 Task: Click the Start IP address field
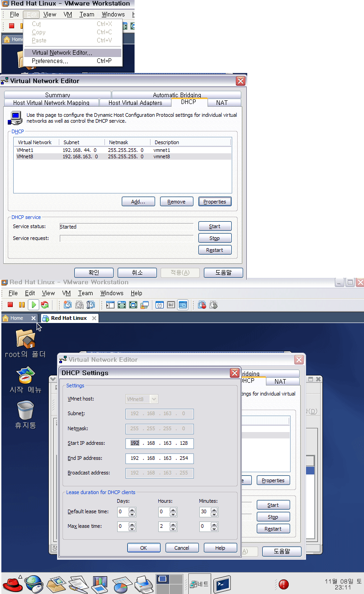[x=160, y=443]
